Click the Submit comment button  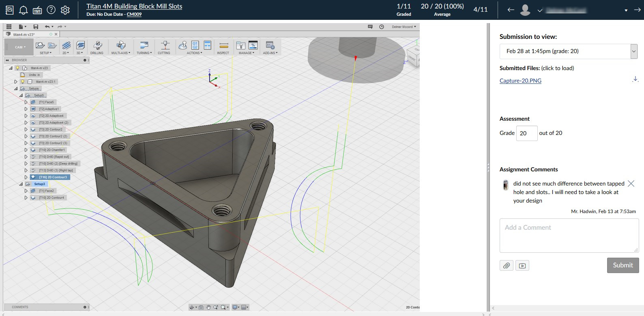coord(623,265)
